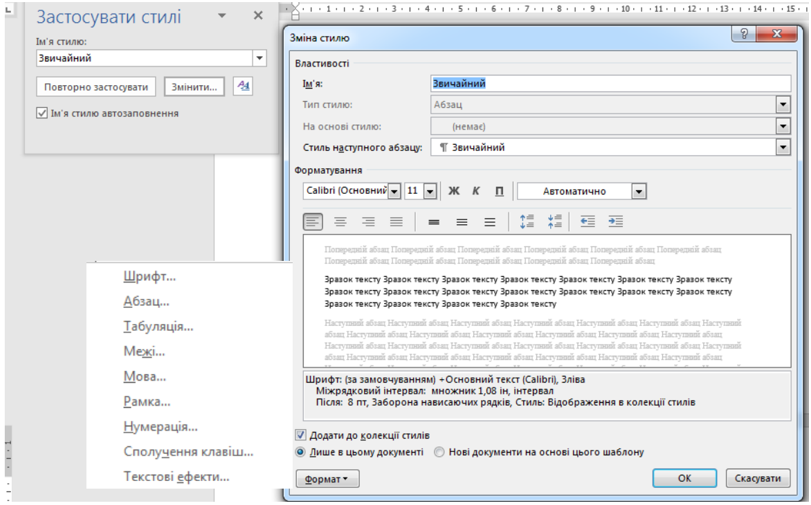Align paragraph text to the left

point(313,222)
